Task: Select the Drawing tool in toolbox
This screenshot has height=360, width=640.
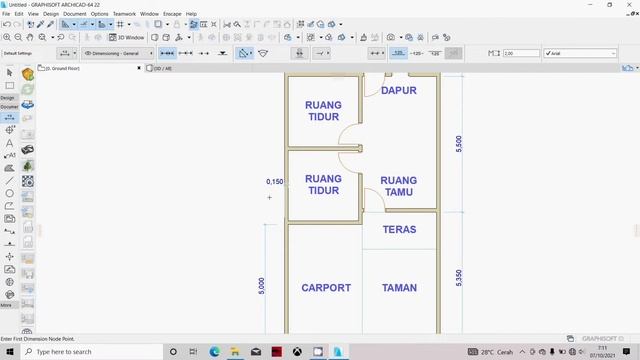Action: [9, 219]
